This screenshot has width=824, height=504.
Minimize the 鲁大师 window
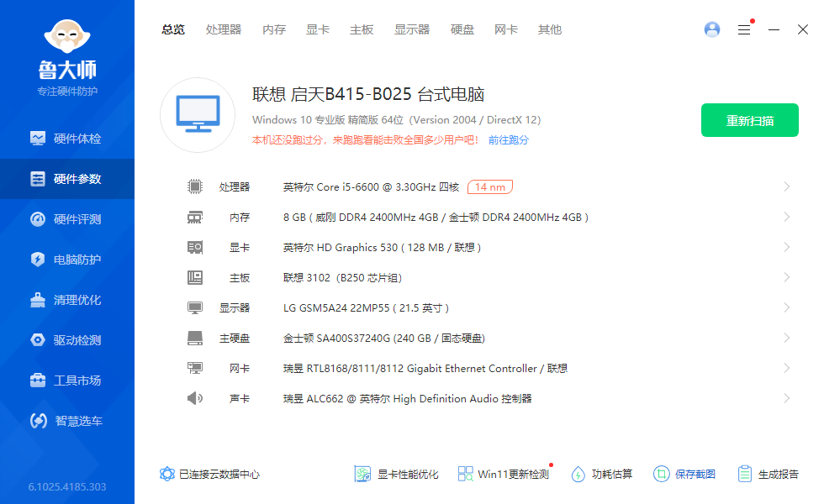(x=774, y=30)
